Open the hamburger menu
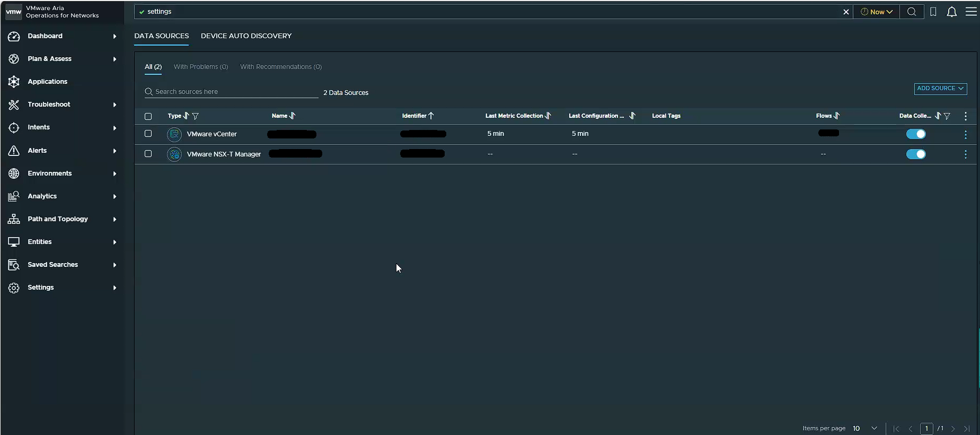Screen dimensions: 980x435 point(971,12)
